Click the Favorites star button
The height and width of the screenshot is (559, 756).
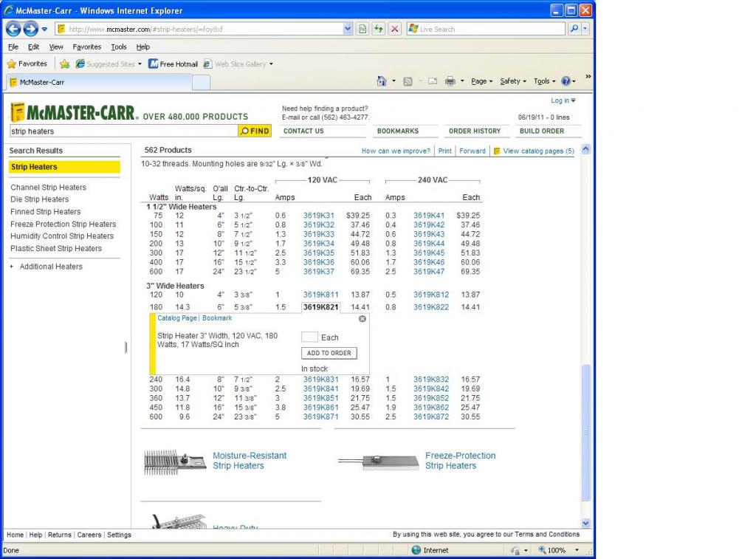pyautogui.click(x=27, y=64)
